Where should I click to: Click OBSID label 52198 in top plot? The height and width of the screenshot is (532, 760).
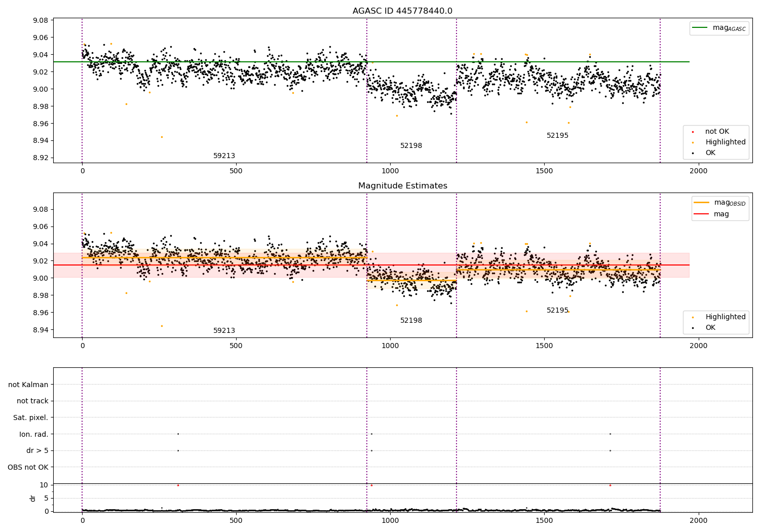click(411, 146)
